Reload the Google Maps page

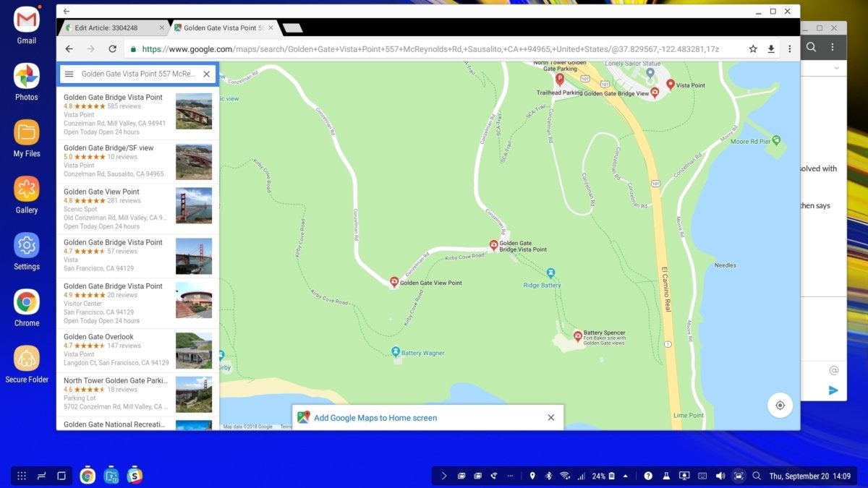point(112,48)
